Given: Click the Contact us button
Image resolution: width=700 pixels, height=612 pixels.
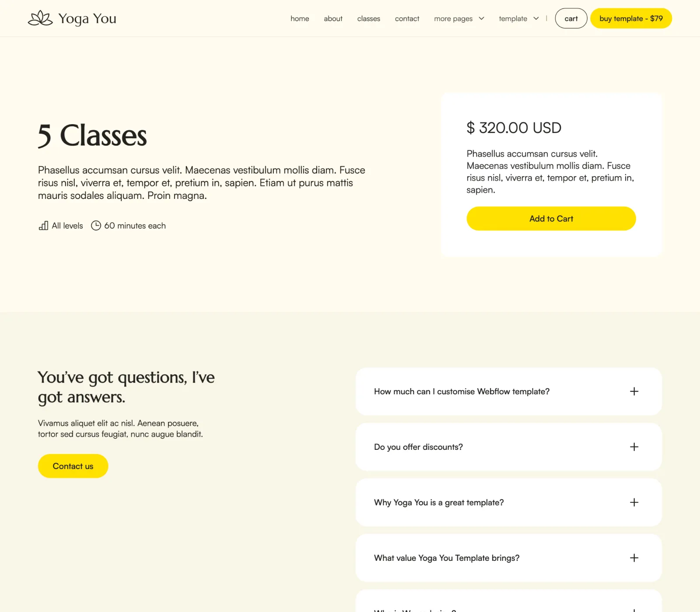Looking at the screenshot, I should pyautogui.click(x=73, y=466).
